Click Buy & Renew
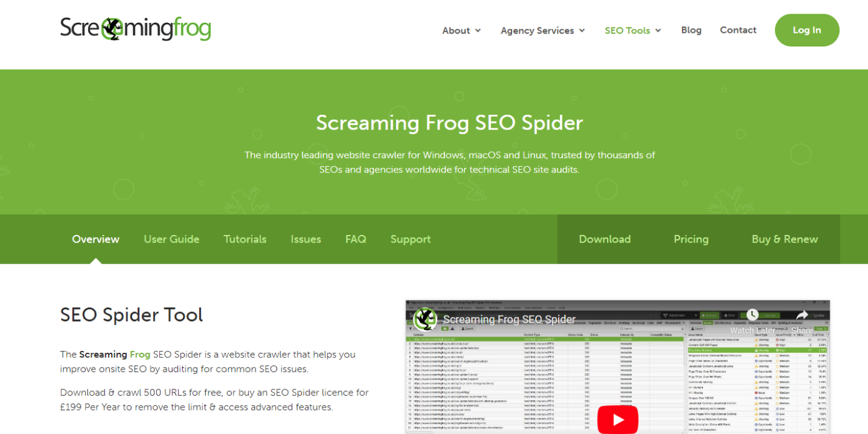 (784, 239)
